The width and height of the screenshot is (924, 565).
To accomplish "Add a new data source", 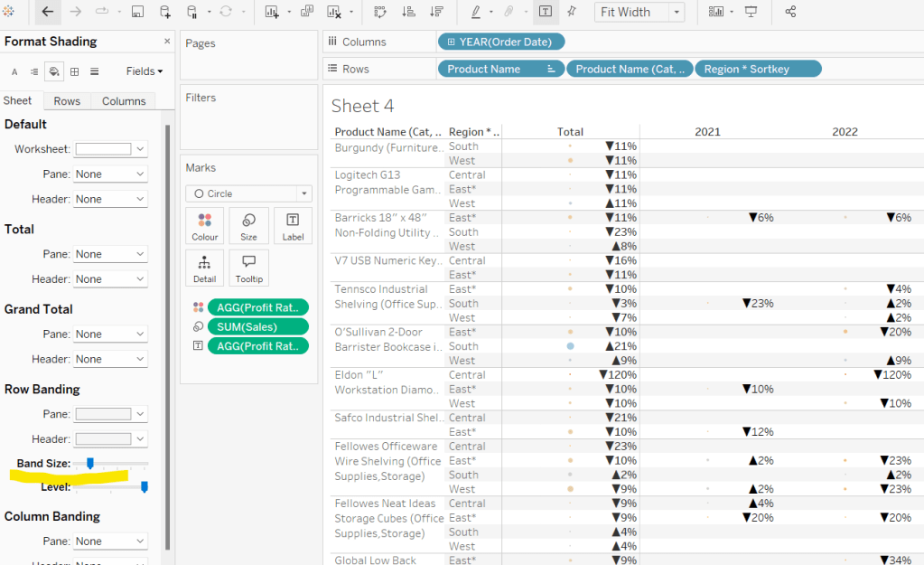I will coord(164,12).
